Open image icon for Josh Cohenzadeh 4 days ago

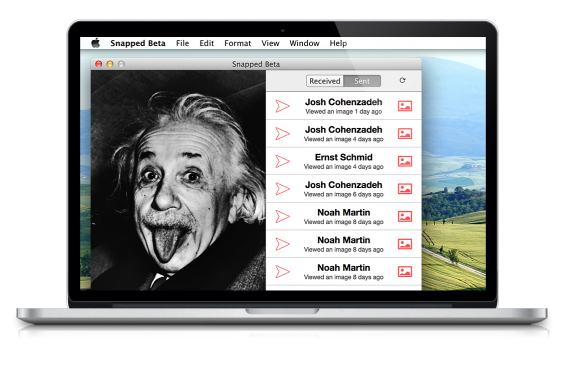pyautogui.click(x=405, y=134)
